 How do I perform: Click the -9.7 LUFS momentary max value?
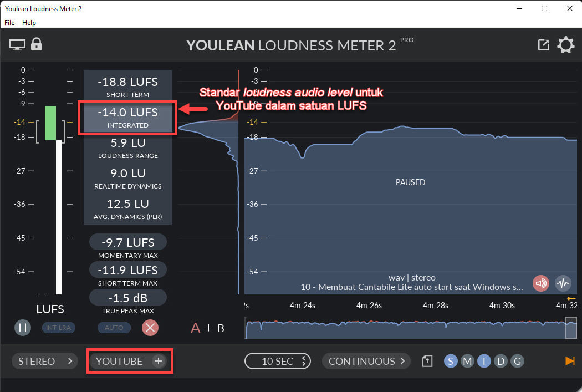[127, 242]
